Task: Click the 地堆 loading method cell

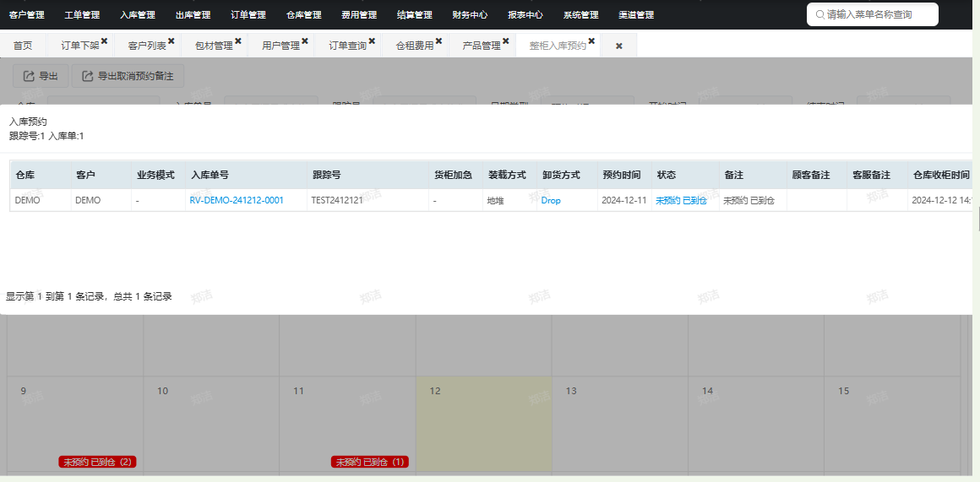Action: click(510, 200)
